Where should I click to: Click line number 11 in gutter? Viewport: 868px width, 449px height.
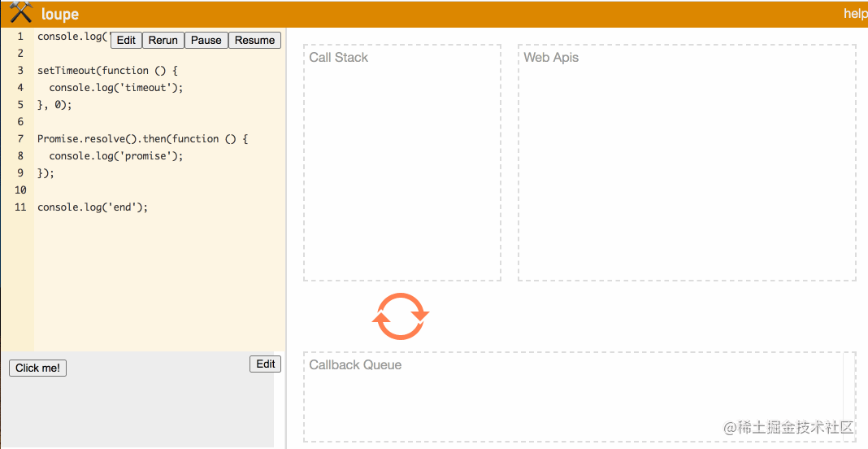(20, 207)
